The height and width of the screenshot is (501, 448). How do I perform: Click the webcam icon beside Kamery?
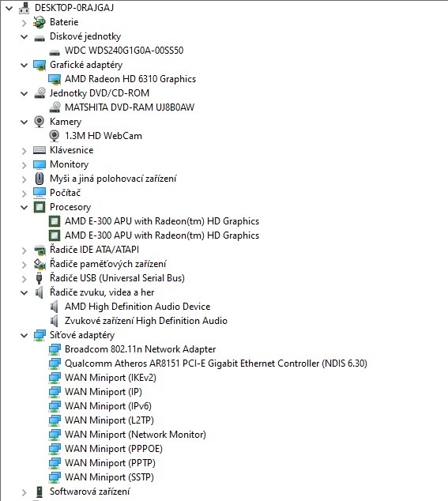click(40, 122)
